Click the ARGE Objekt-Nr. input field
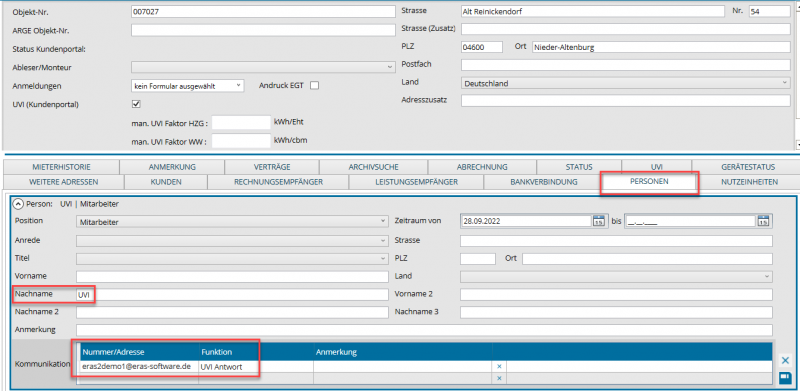The height and width of the screenshot is (391, 800). pyautogui.click(x=263, y=30)
